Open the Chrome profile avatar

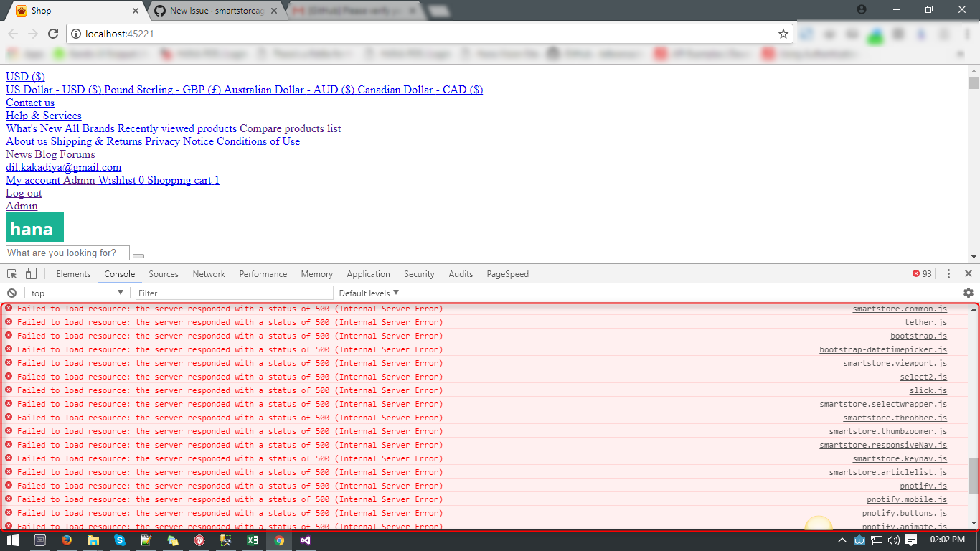861,9
